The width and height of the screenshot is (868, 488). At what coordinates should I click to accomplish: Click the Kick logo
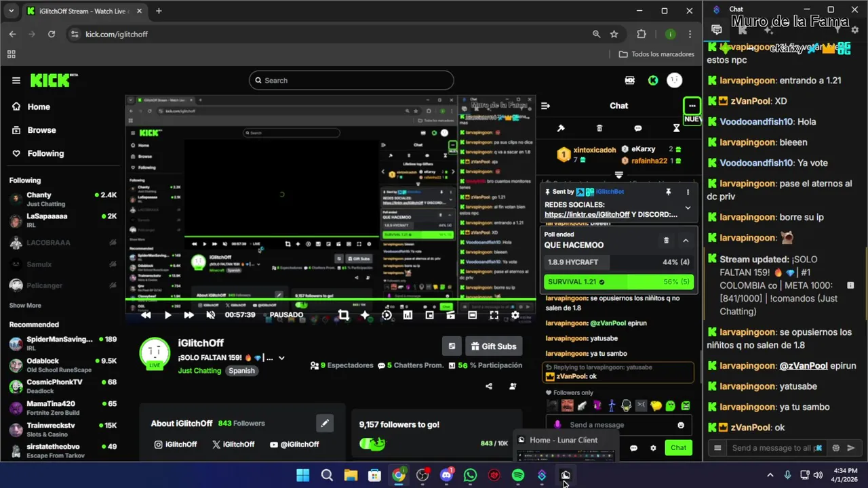click(x=54, y=81)
